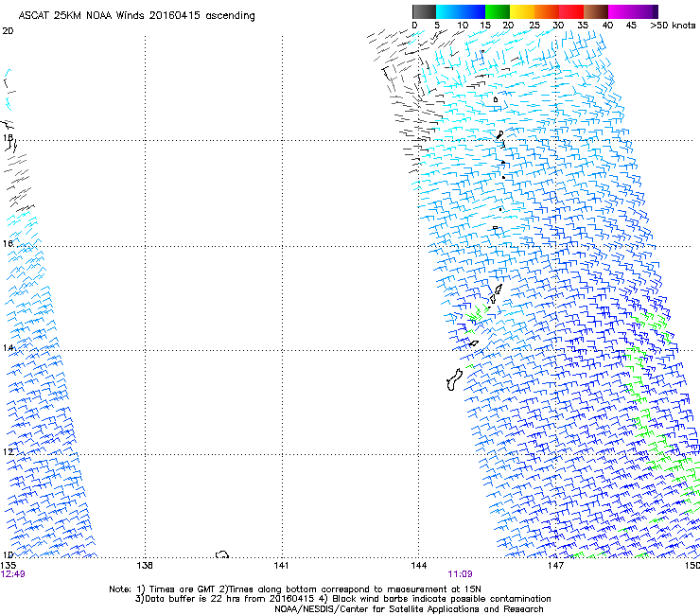Screen dimensions: 700x615
Task: Click the purple "11:09" swath time
Action: pos(461,574)
